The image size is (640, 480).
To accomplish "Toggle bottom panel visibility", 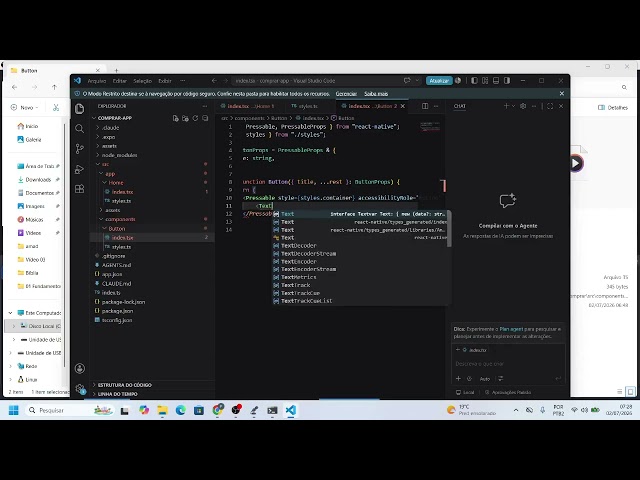I will pos(496,81).
